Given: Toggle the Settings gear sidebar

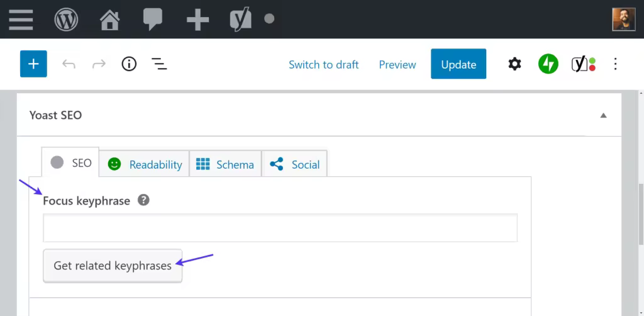Looking at the screenshot, I should click(x=514, y=64).
